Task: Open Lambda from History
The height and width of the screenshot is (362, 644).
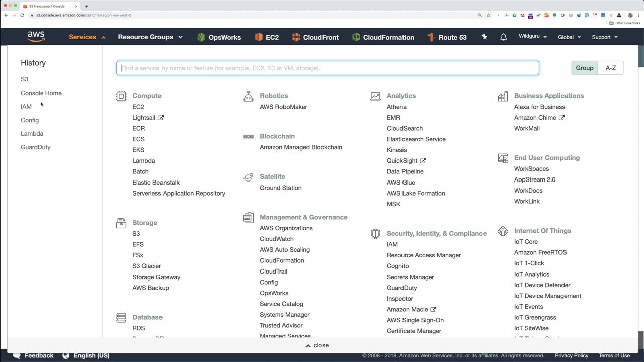Action: coord(32,134)
